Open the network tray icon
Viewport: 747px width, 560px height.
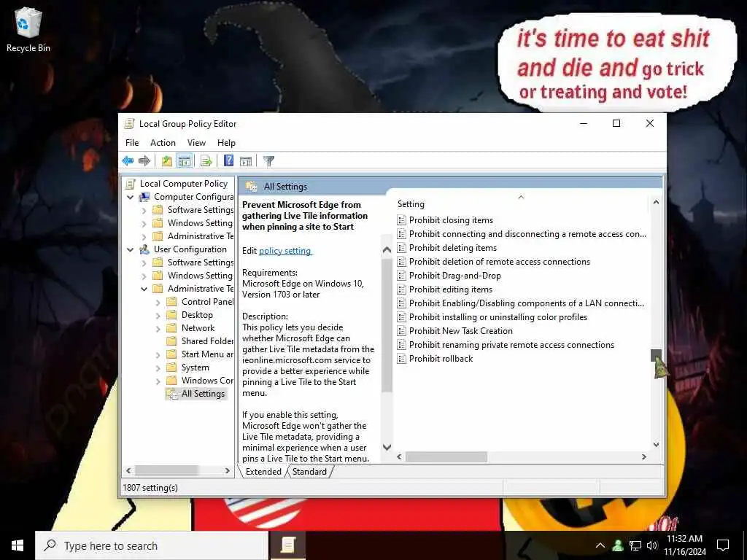[635, 545]
